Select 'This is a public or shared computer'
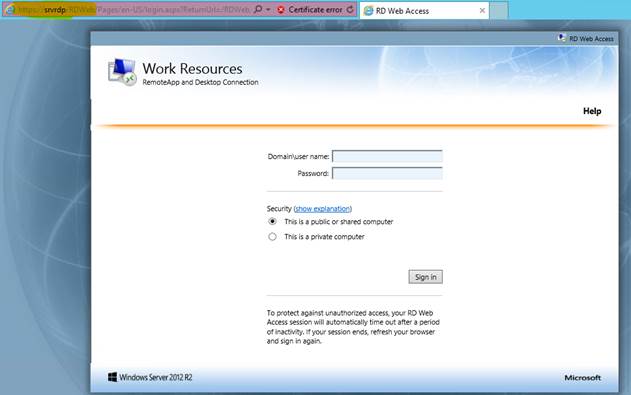631x395 pixels. (272, 221)
